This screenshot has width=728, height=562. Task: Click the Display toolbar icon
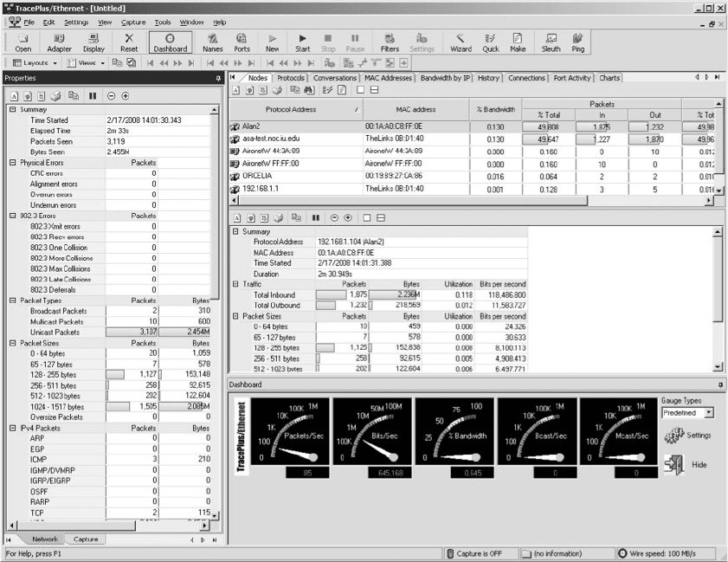93,42
